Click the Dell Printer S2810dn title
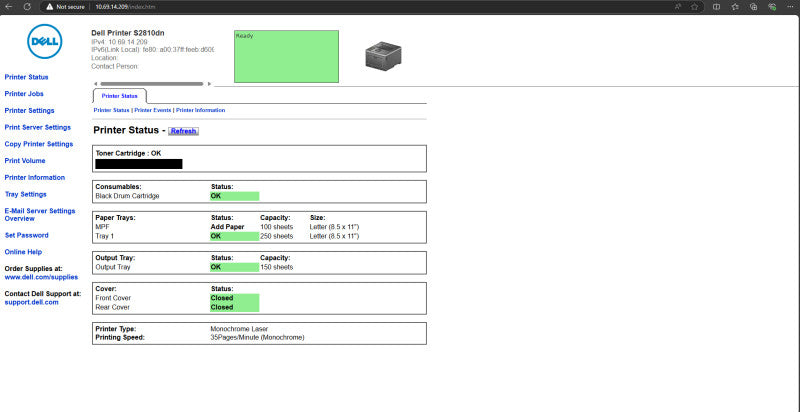The height and width of the screenshot is (412, 800). (128, 33)
